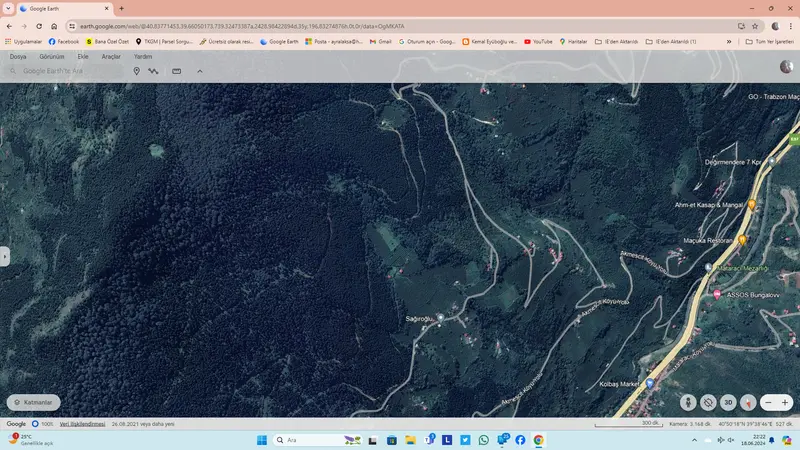Toggle the tilt rotation lock icon
The width and height of the screenshot is (800, 450).
coord(708,403)
